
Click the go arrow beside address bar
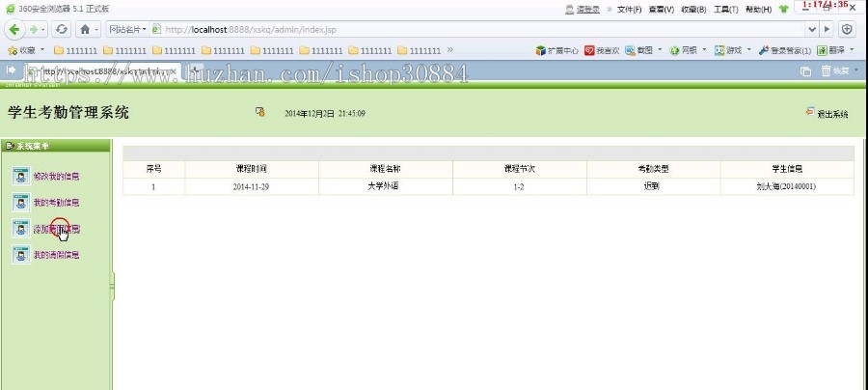(x=827, y=29)
